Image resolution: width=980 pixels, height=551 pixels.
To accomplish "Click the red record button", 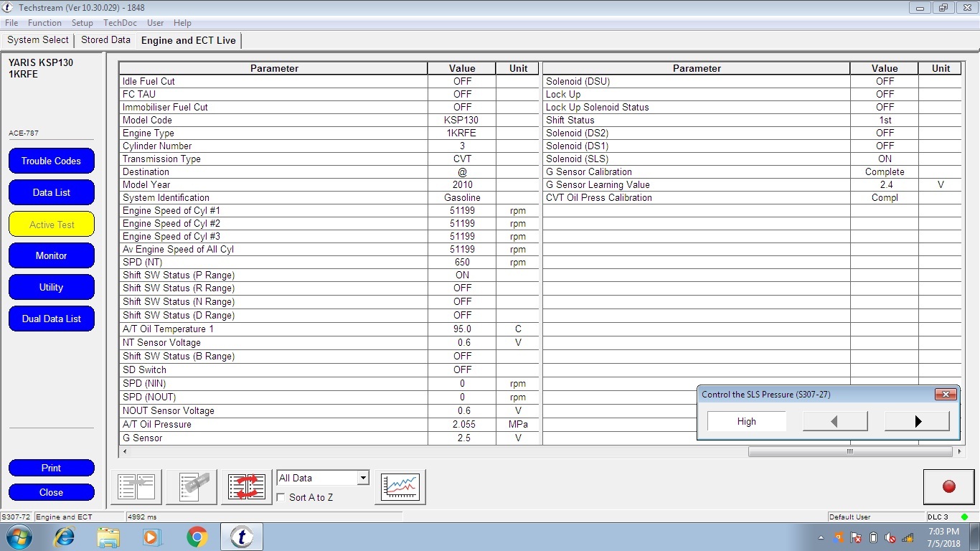I will point(948,487).
